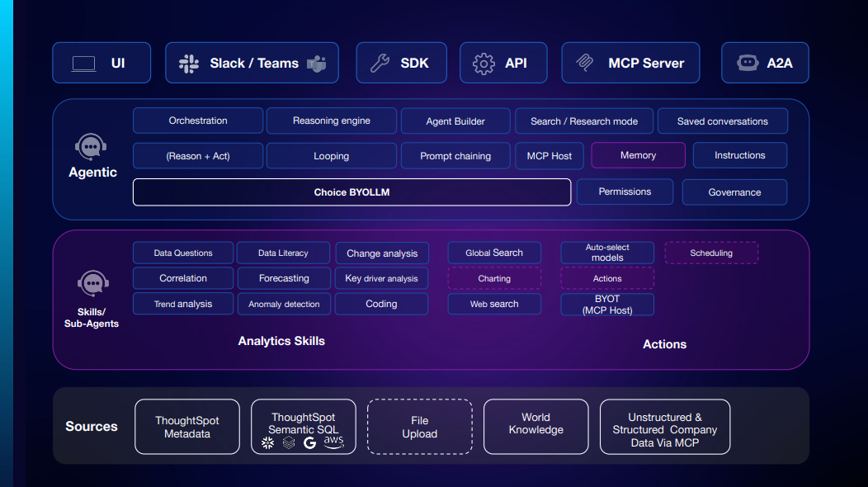This screenshot has height=487, width=868.
Task: Click the Snowflake logo under Semantic SQL
Action: pos(267,443)
